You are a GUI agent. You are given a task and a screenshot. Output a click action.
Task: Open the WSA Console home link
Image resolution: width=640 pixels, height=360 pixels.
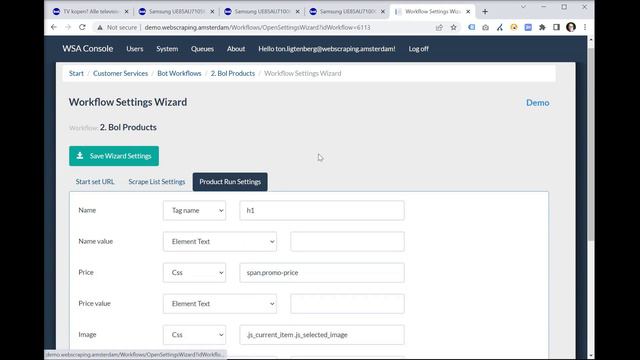(87, 49)
